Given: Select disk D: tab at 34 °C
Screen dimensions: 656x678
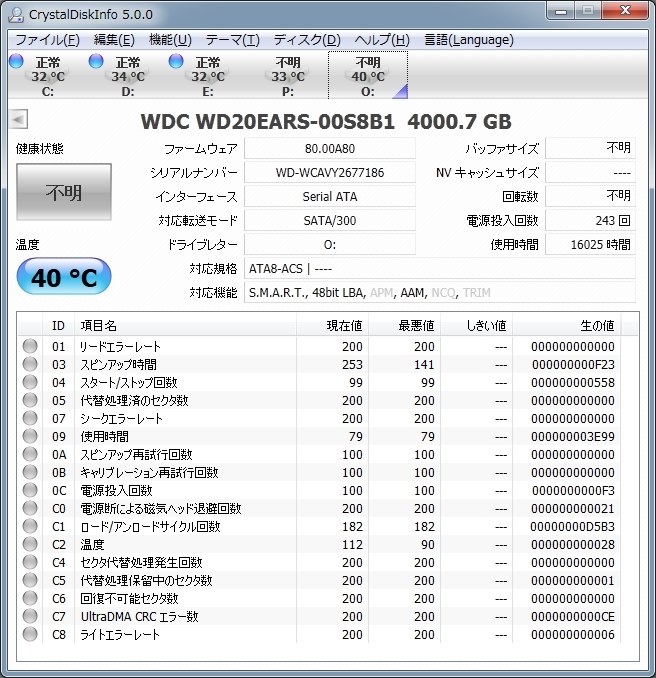Looking at the screenshot, I should coord(128,75).
